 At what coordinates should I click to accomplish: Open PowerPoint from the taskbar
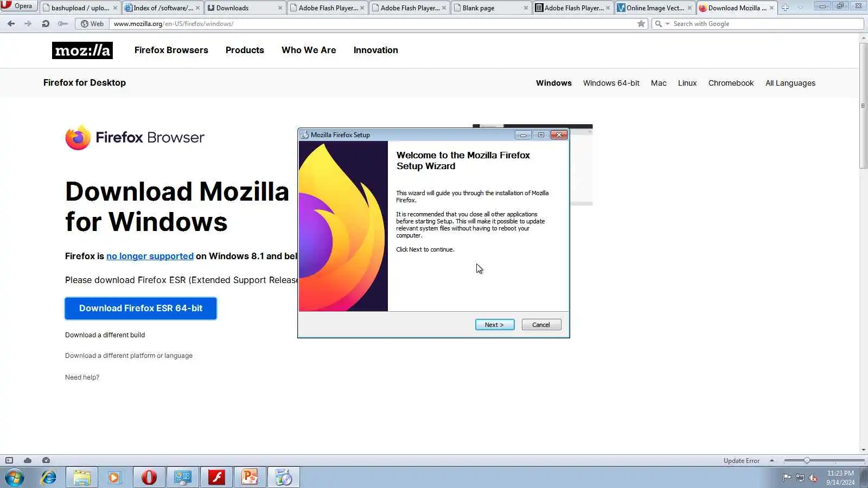click(250, 478)
